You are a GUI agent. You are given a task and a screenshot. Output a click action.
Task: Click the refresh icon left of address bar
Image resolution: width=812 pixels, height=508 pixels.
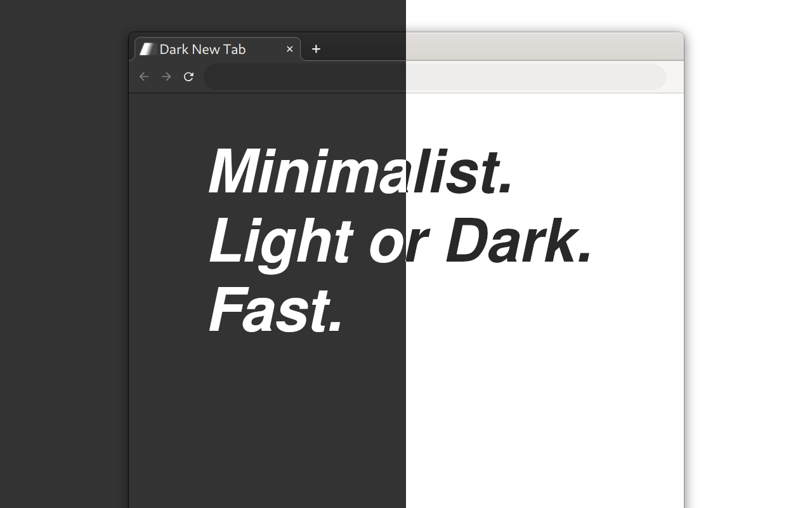click(x=188, y=76)
